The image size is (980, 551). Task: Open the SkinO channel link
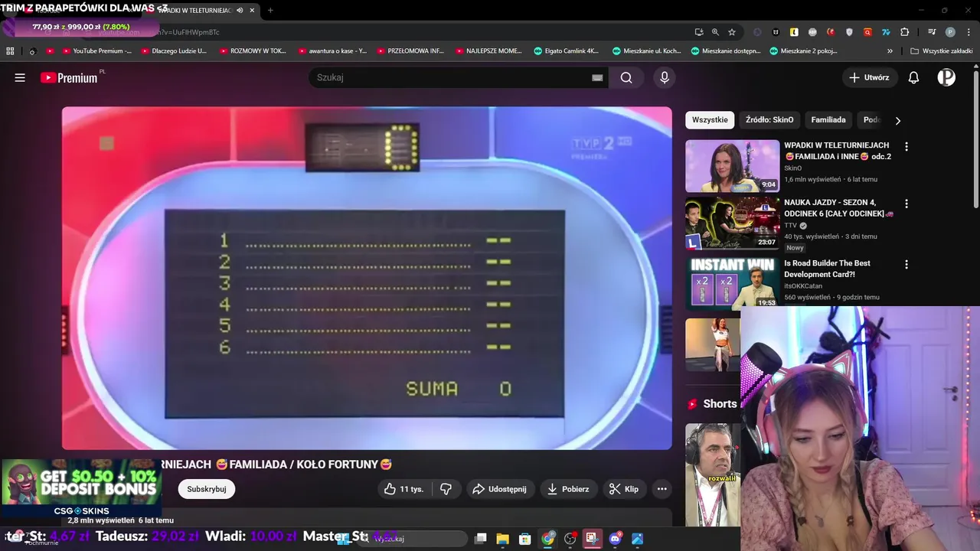(792, 168)
